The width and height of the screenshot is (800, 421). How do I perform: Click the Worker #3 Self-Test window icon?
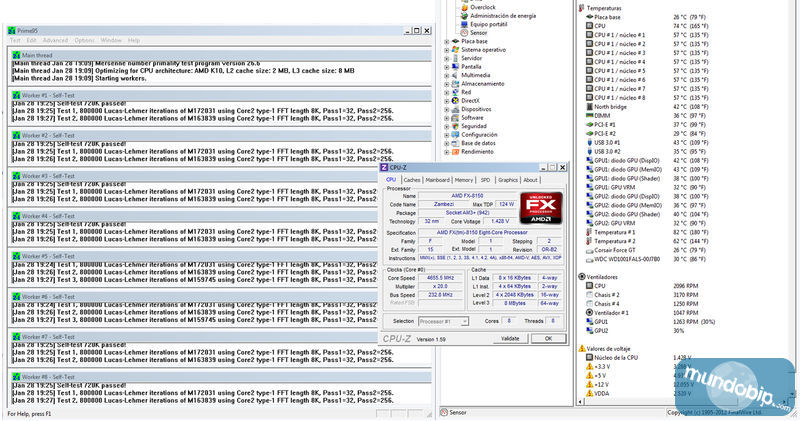(16, 176)
